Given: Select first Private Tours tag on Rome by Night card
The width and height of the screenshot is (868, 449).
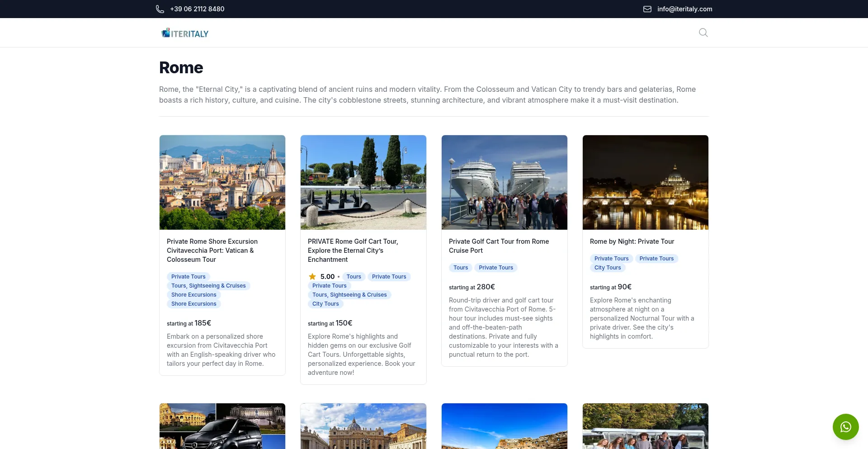Looking at the screenshot, I should click(611, 259).
